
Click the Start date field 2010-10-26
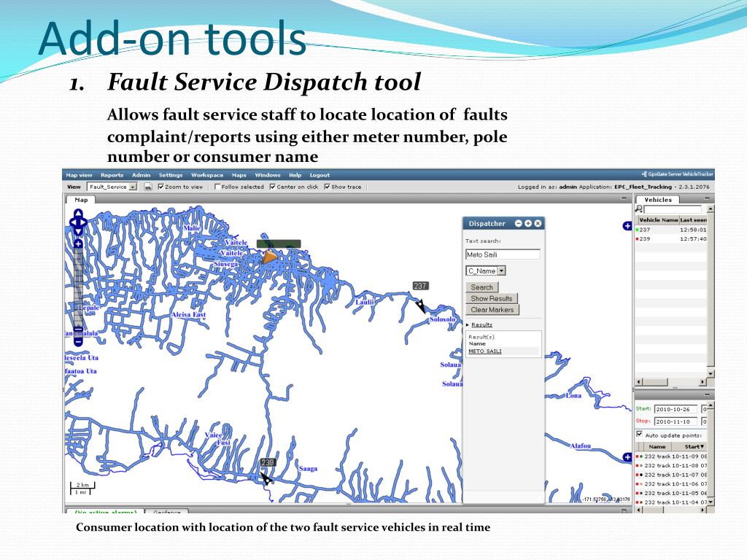[676, 410]
